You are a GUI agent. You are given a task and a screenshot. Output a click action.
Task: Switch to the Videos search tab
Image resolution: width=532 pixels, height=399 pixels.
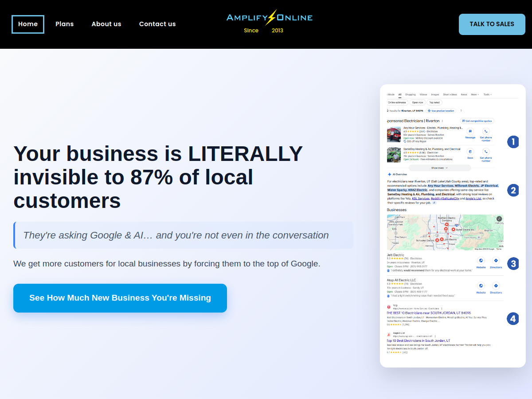tap(423, 94)
